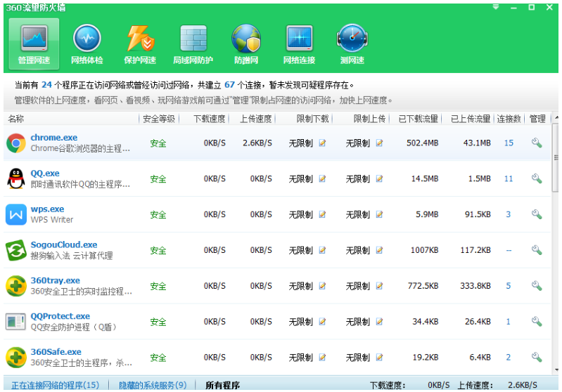Open chrome.exe program name link
The height and width of the screenshot is (392, 562).
click(x=53, y=137)
